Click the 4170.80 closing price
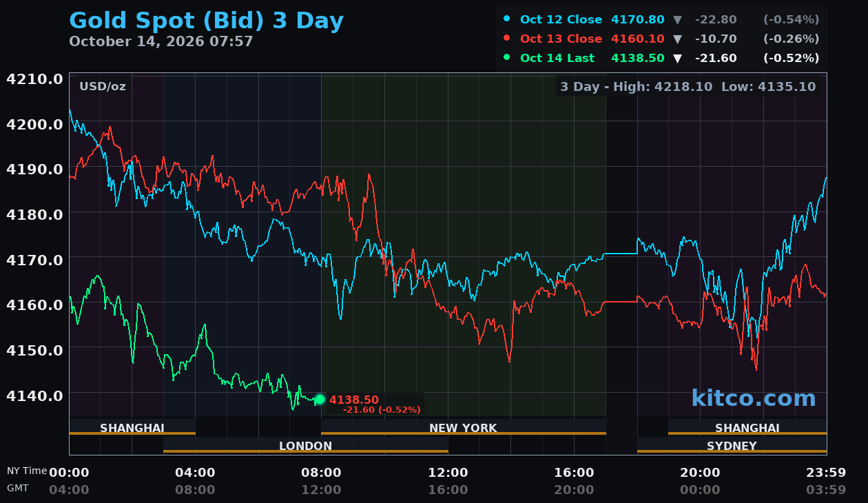Viewport: 868px width, 503px height. pos(638,19)
